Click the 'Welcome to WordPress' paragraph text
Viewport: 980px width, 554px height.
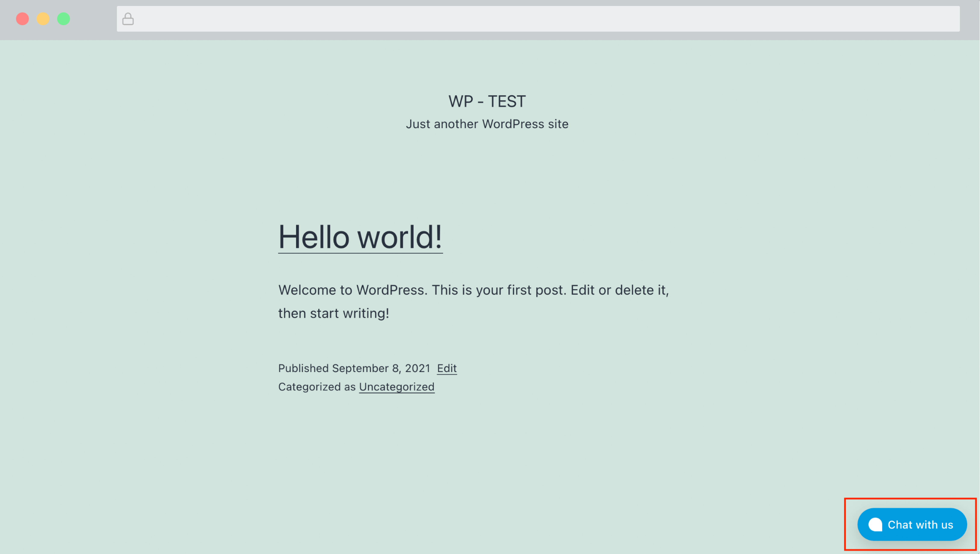coord(473,301)
